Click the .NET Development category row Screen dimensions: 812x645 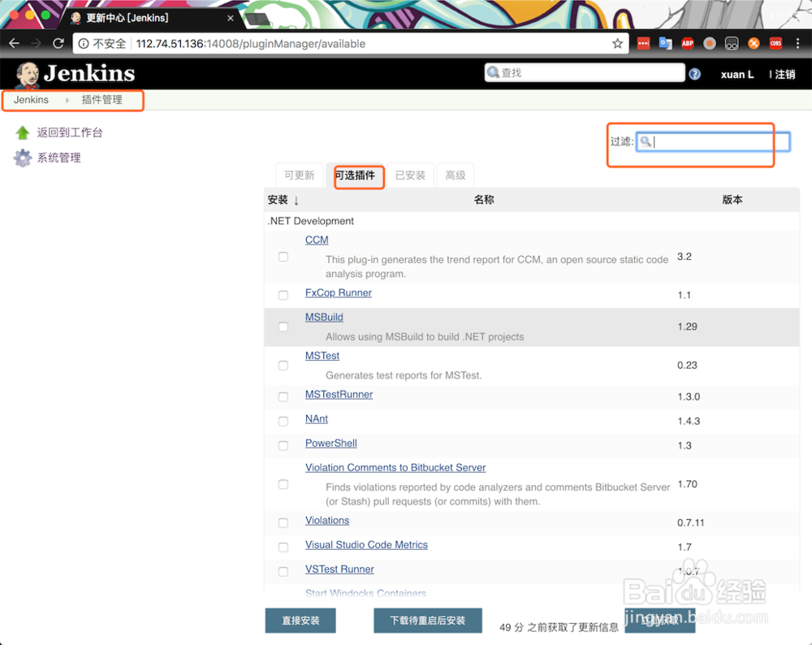(532, 221)
